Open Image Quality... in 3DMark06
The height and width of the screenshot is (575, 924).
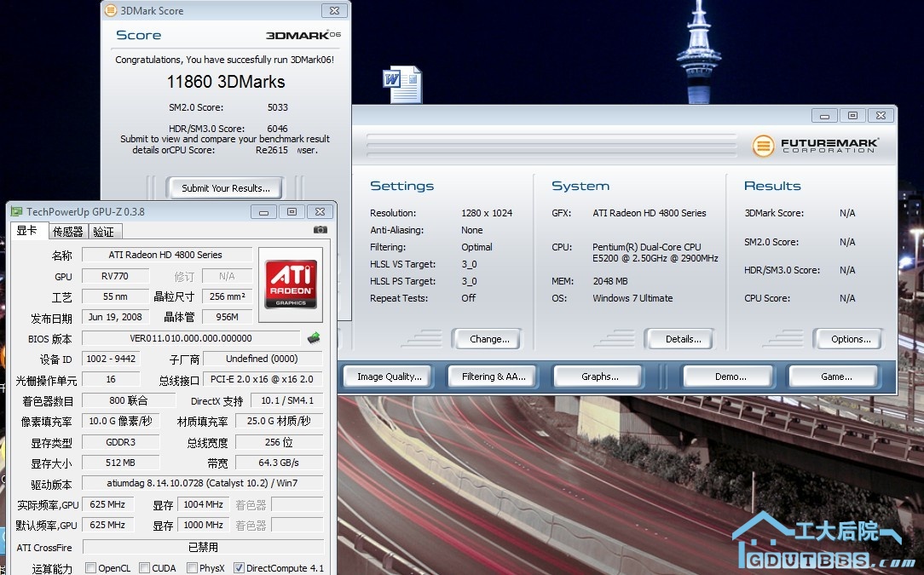point(389,377)
